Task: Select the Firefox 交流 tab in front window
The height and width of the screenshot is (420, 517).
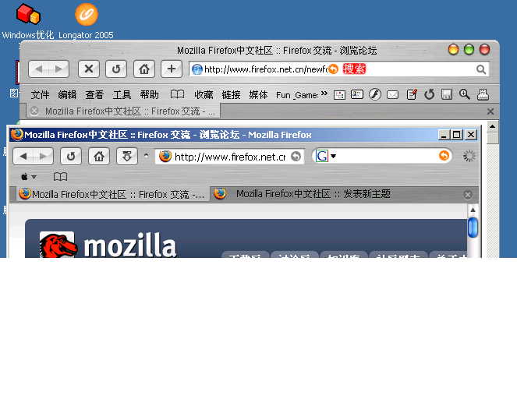Action: (x=112, y=194)
